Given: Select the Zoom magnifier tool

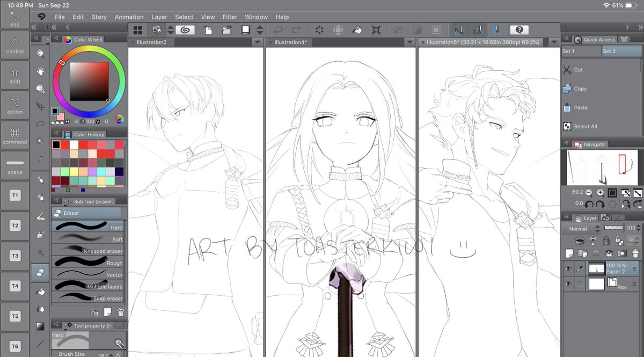Looking at the screenshot, I should [x=40, y=53].
